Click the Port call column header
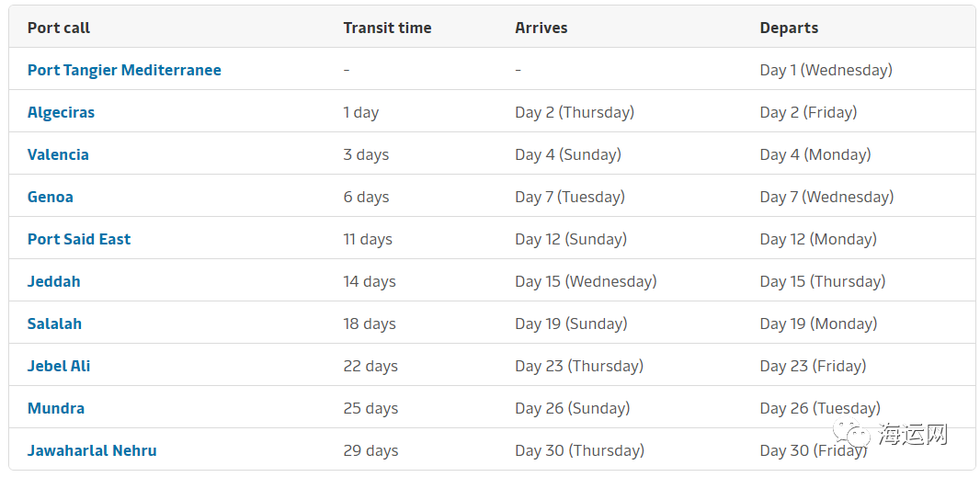This screenshot has width=980, height=477. [59, 28]
